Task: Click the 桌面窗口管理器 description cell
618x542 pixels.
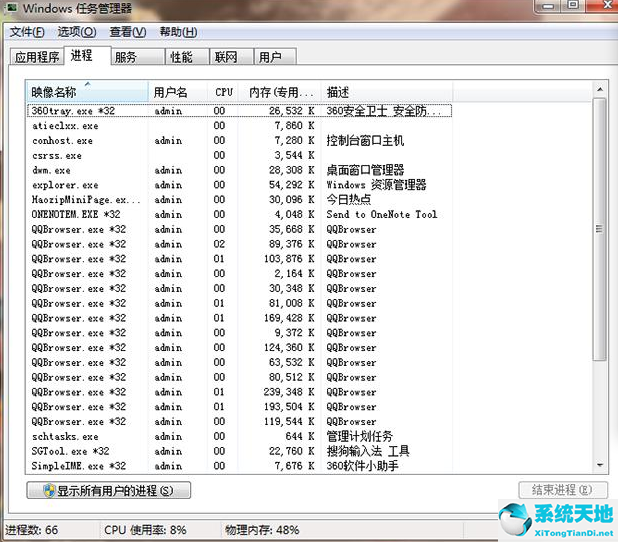Action: pos(365,170)
